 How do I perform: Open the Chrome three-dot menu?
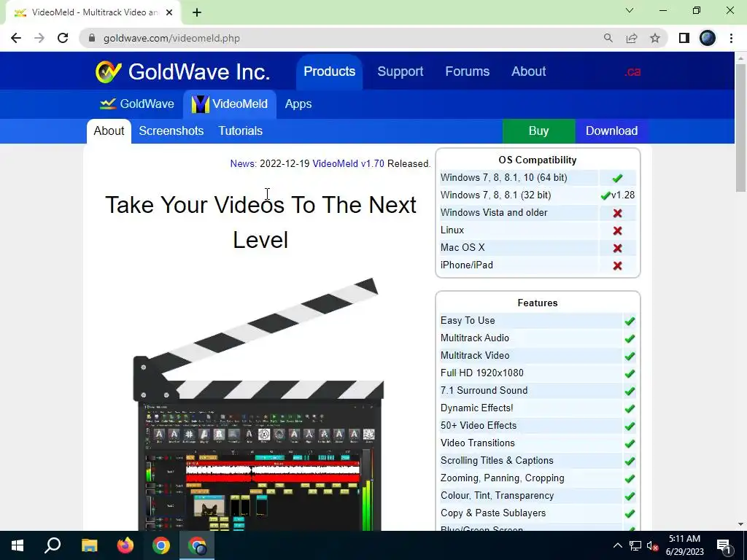click(x=731, y=38)
